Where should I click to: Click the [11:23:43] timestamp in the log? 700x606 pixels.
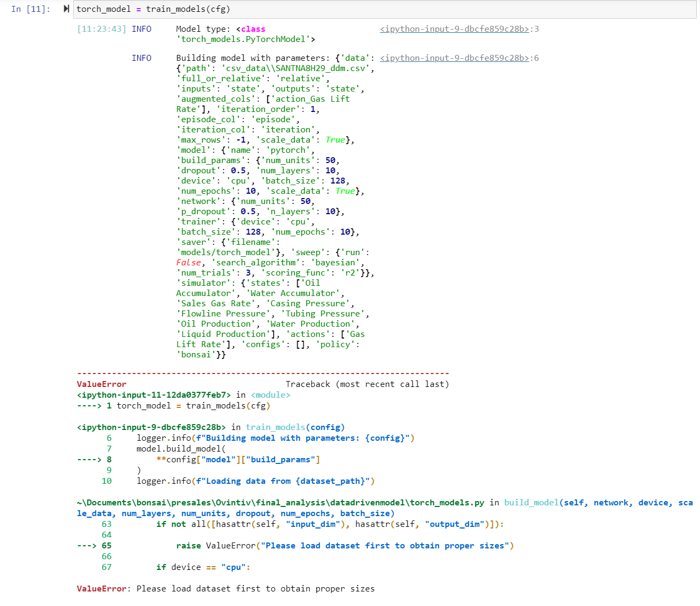tap(102, 29)
